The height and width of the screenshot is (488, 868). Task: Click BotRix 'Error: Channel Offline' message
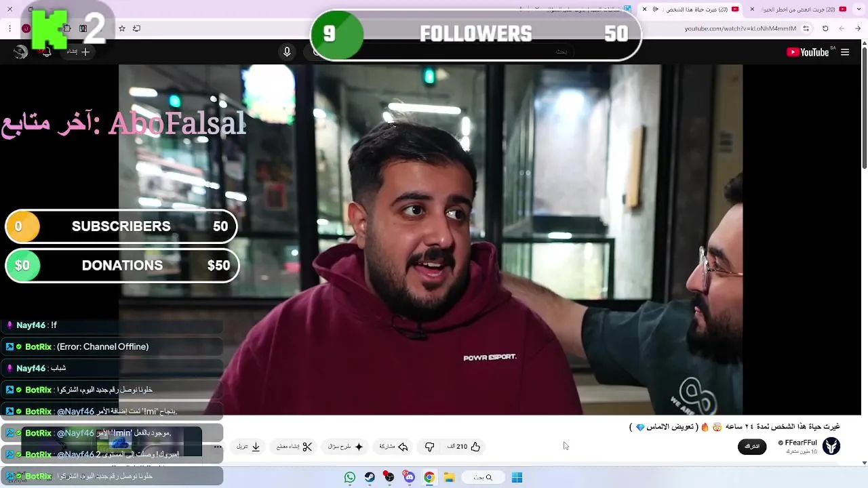[112, 346]
